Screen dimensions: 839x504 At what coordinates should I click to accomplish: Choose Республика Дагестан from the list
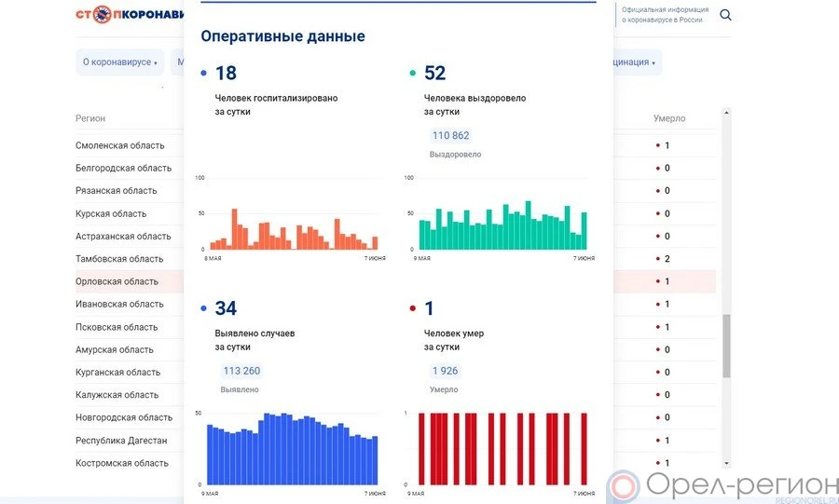121,440
